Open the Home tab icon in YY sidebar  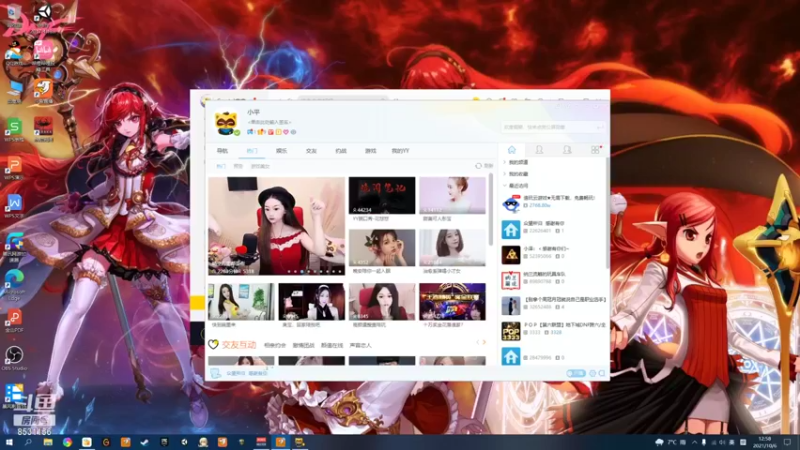pos(512,149)
